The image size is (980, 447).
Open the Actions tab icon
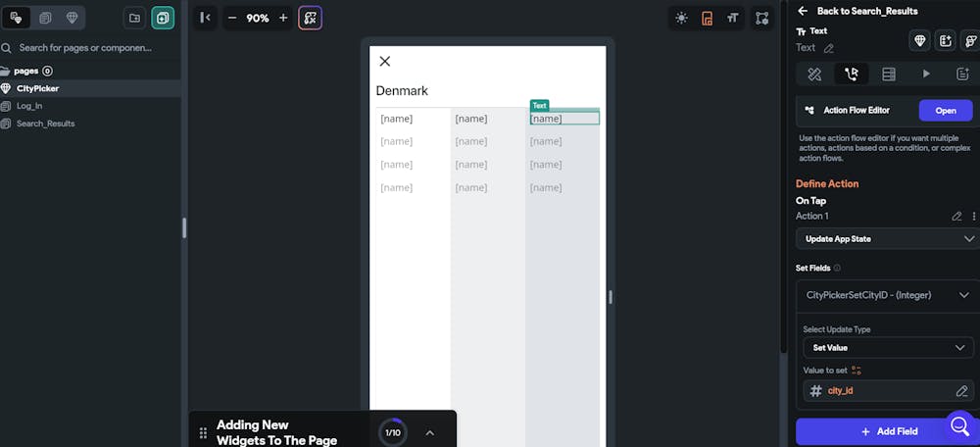coord(852,74)
